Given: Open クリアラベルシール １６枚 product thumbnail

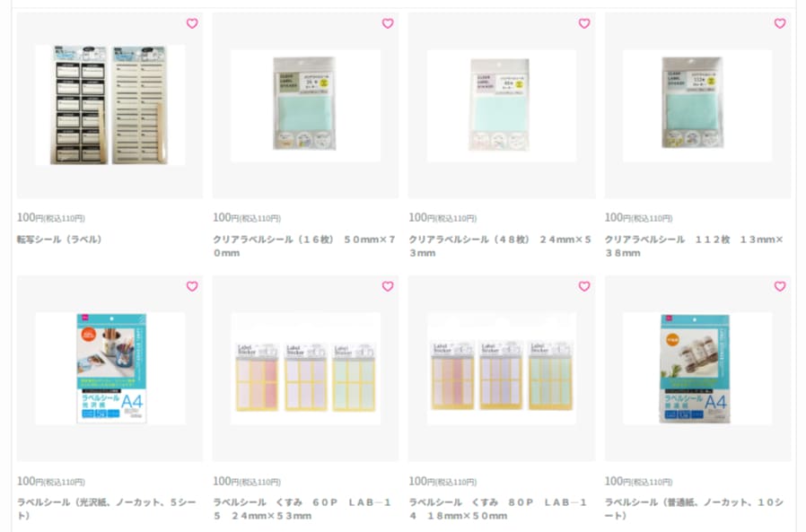Looking at the screenshot, I should pos(305,105).
